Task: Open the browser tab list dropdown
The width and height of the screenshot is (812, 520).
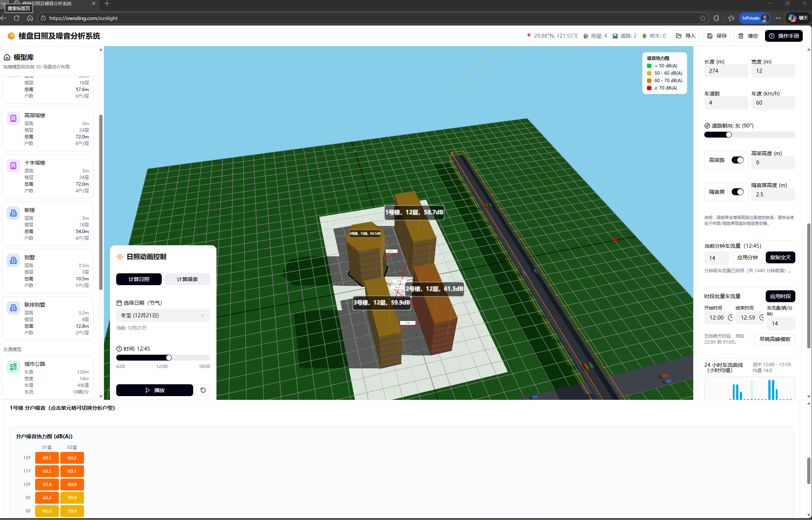Action: (4, 3)
